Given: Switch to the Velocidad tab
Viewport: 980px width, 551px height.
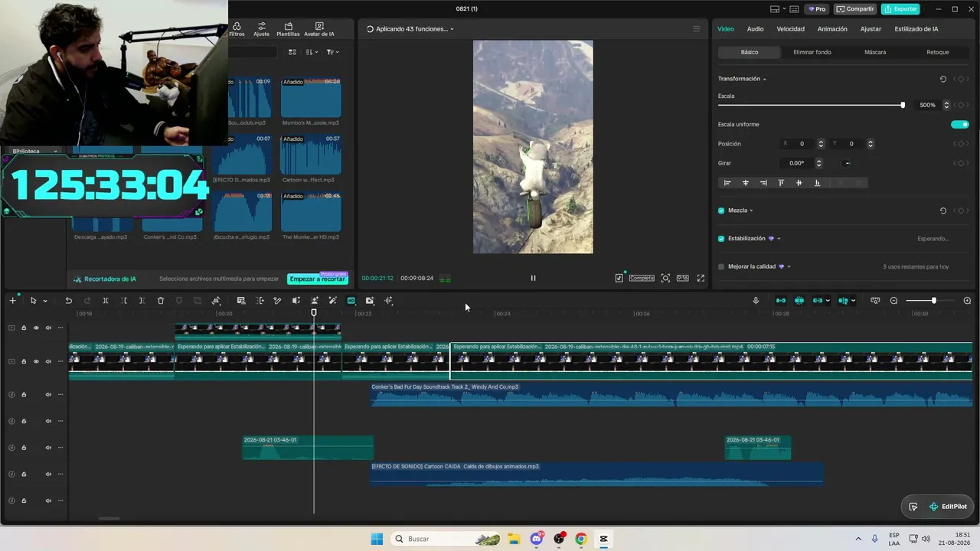Looking at the screenshot, I should coord(790,29).
